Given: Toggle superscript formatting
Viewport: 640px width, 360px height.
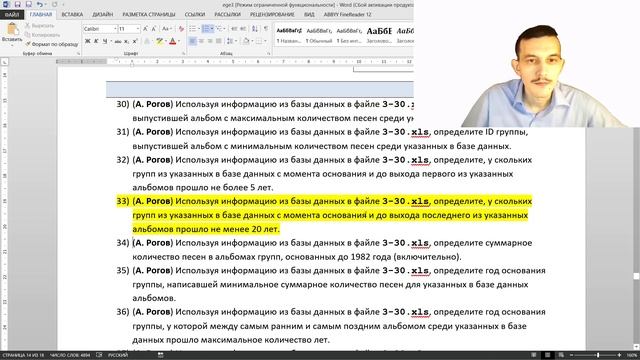Looking at the screenshot, I should click(135, 41).
